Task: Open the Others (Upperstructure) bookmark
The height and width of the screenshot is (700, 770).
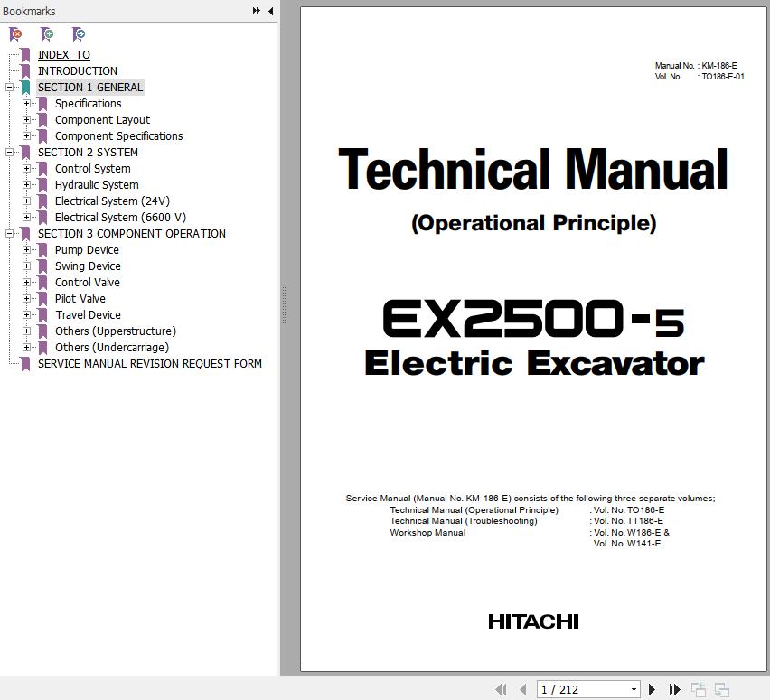Action: point(116,331)
